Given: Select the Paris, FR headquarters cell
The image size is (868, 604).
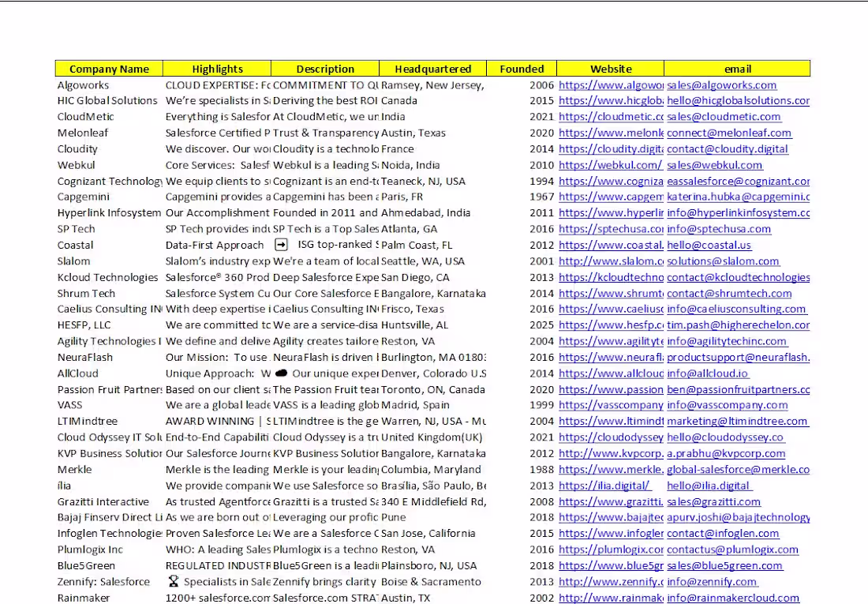Looking at the screenshot, I should (x=433, y=197).
